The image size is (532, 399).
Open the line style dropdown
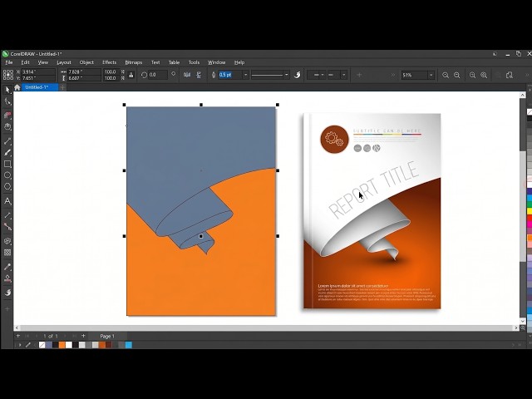coord(287,75)
